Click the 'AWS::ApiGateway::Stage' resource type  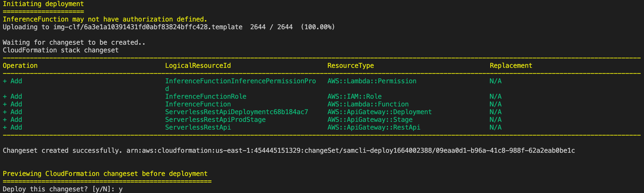(x=370, y=120)
